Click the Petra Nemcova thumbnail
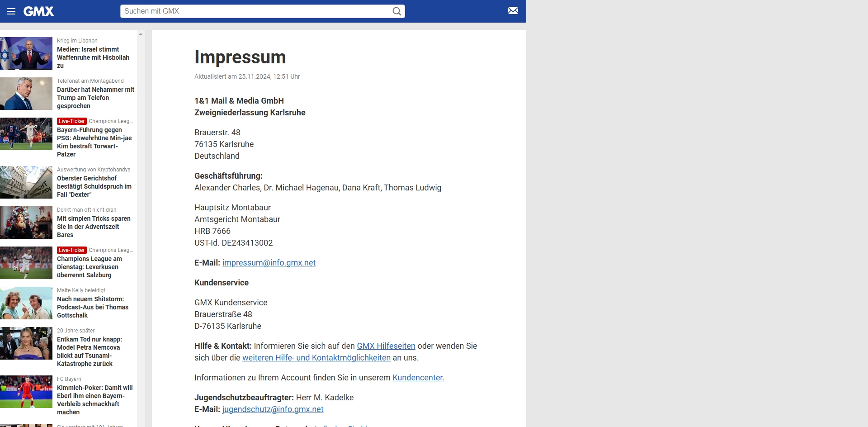This screenshot has height=427, width=868. point(26,343)
